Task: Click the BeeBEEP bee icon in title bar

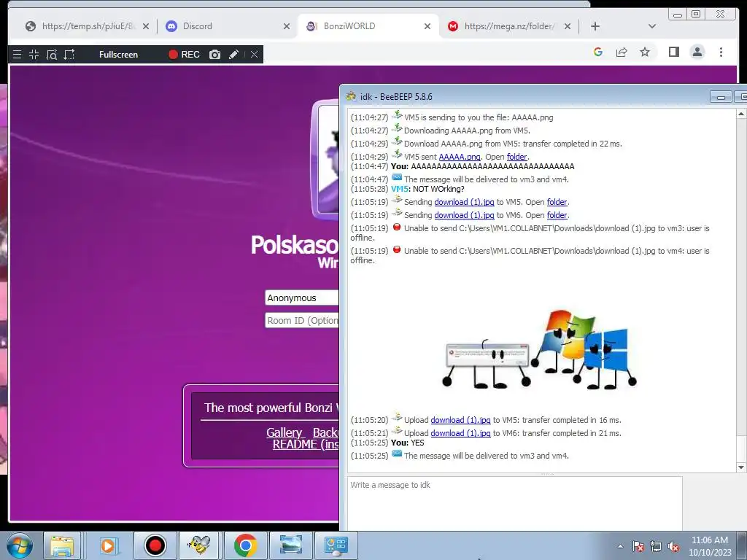Action: point(351,97)
